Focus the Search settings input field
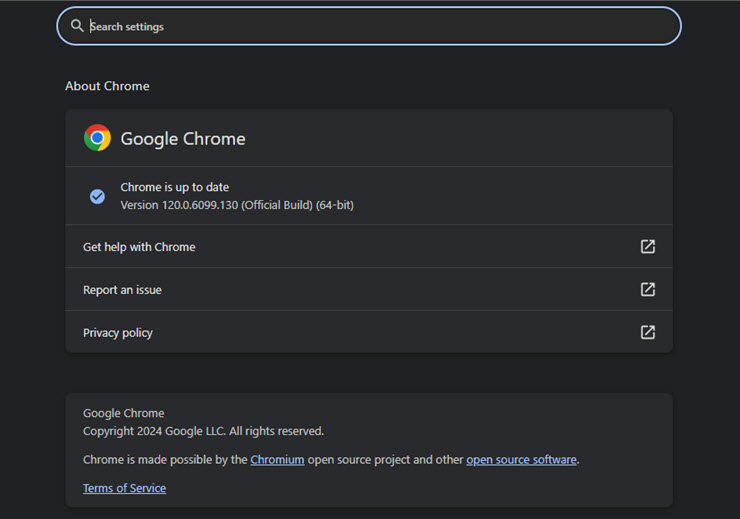This screenshot has width=740, height=519. point(369,26)
